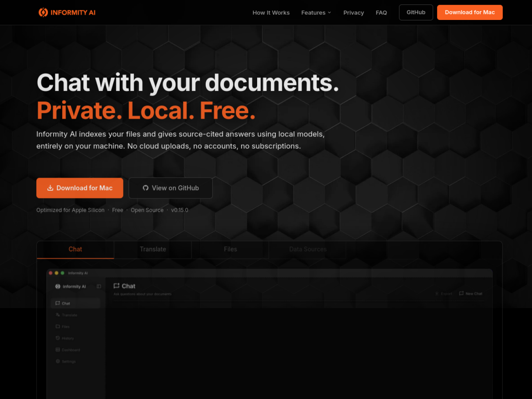The image size is (532, 399).
Task: Click the navbar Download for Mac button
Action: coord(470,13)
